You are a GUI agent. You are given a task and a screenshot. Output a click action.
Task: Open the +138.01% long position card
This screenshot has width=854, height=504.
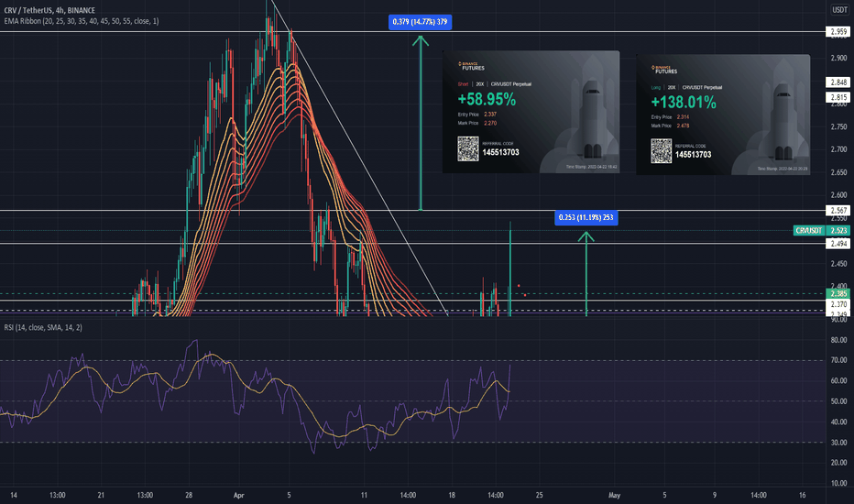(x=723, y=115)
